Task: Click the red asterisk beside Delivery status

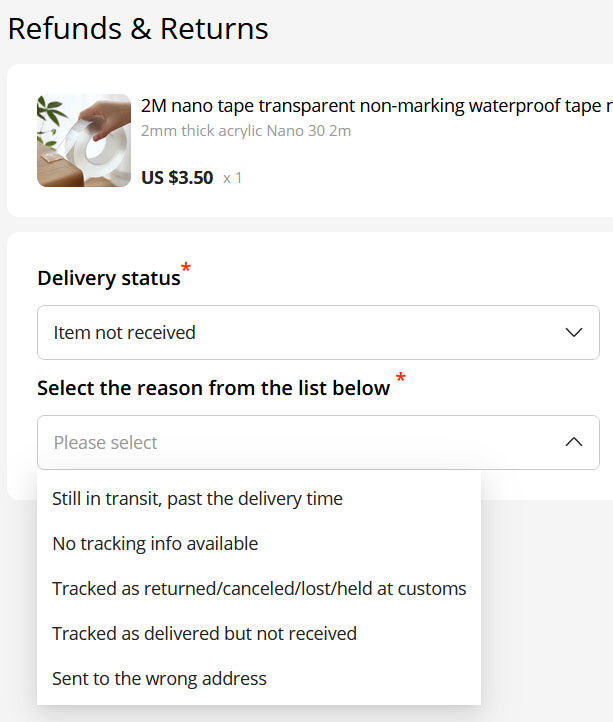Action: [186, 270]
